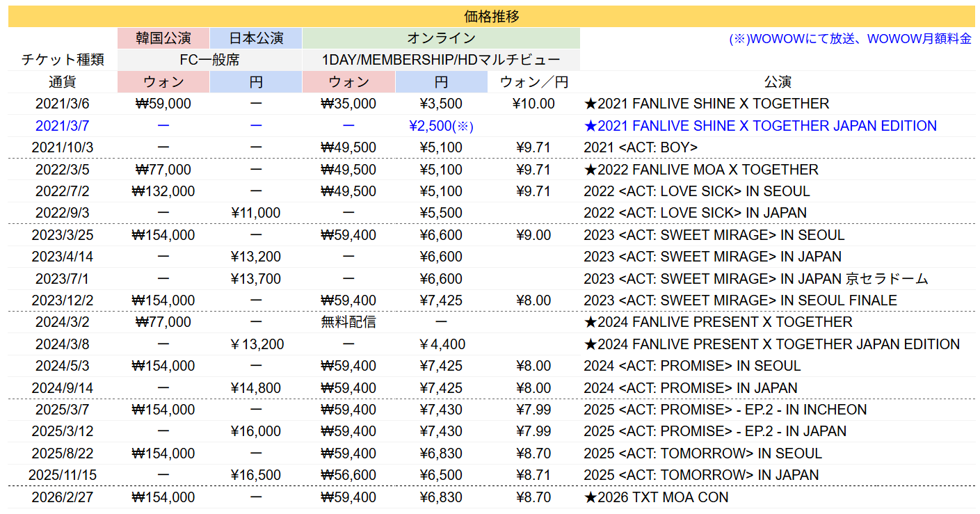This screenshot has height=514, width=980.
Task: Select the 無料配信 cell
Action: 348,322
